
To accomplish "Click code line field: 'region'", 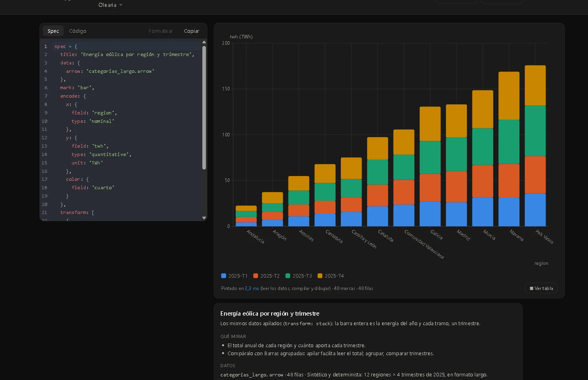I will (x=94, y=113).
